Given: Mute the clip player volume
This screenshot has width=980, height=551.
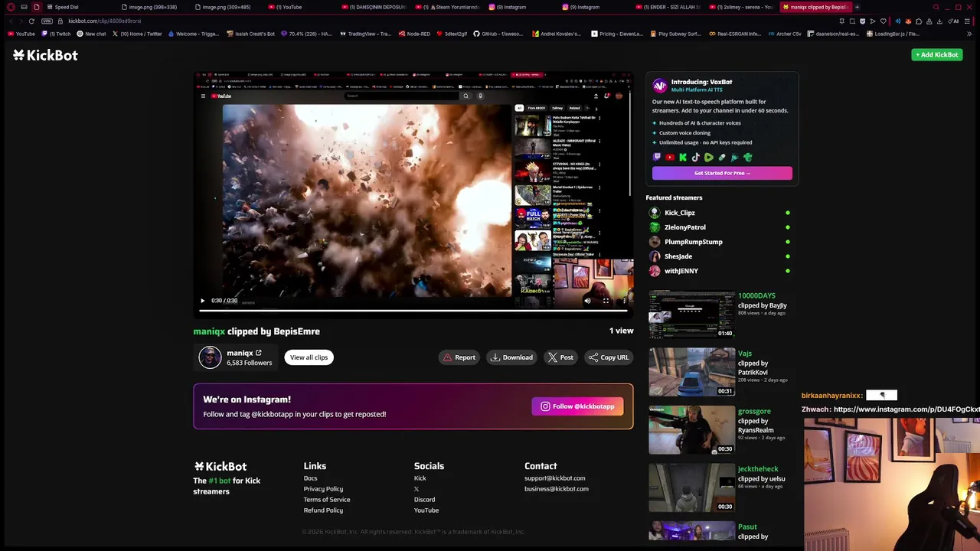Looking at the screenshot, I should click(x=587, y=301).
